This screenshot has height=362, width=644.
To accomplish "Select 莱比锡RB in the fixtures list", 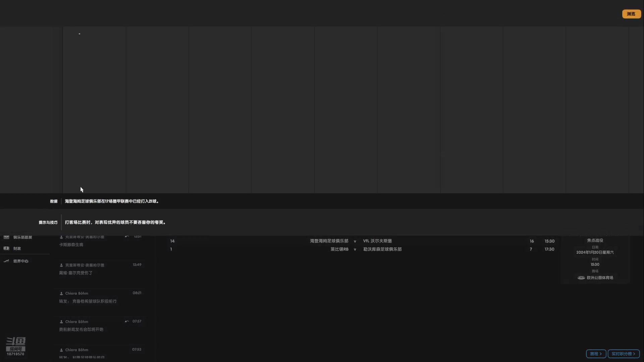I will coord(339,249).
